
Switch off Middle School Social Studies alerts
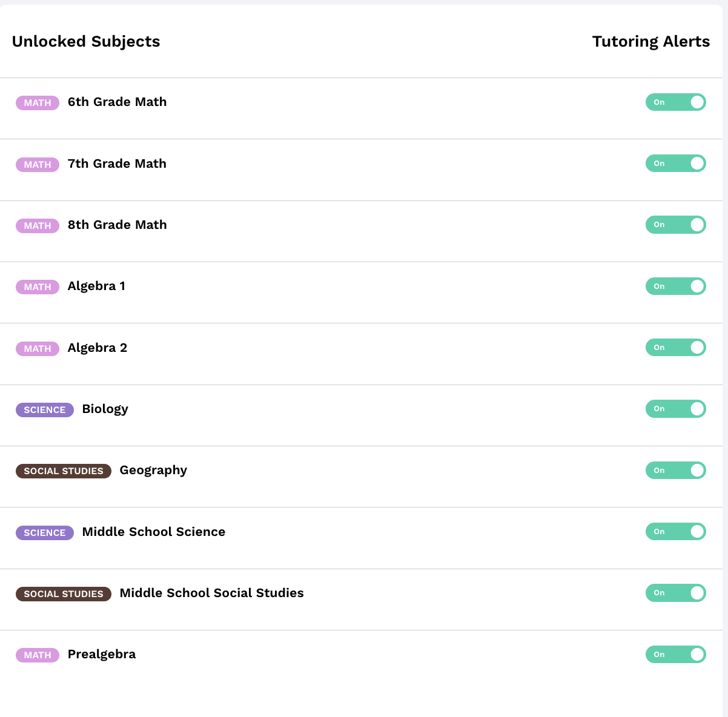coord(675,593)
